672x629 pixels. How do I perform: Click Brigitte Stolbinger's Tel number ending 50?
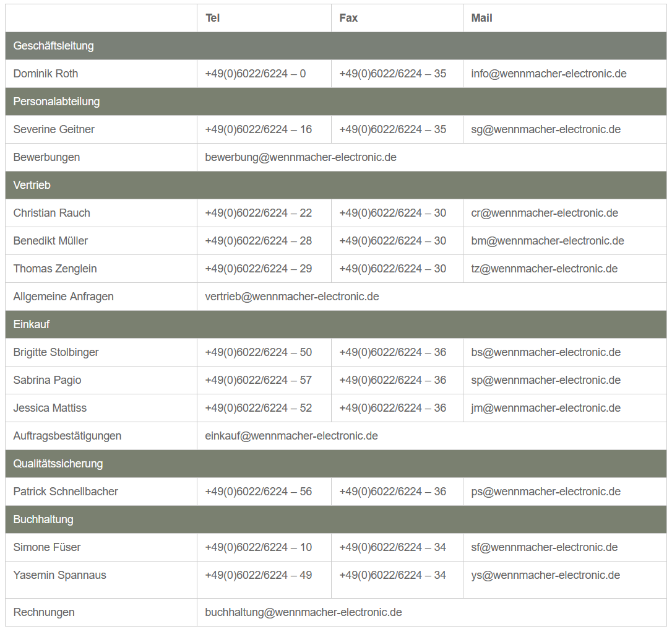pos(259,352)
